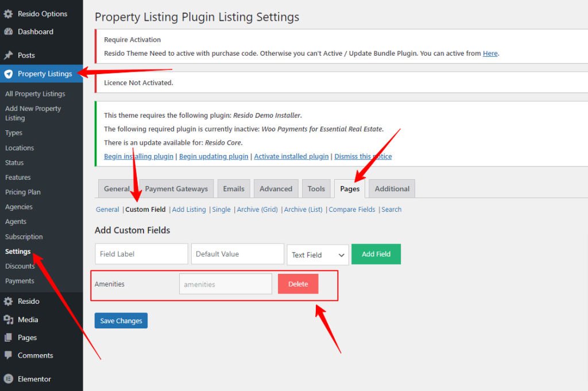This screenshot has width=588, height=391.
Task: Open Subscription from the Property Listings menu
Action: (24, 236)
